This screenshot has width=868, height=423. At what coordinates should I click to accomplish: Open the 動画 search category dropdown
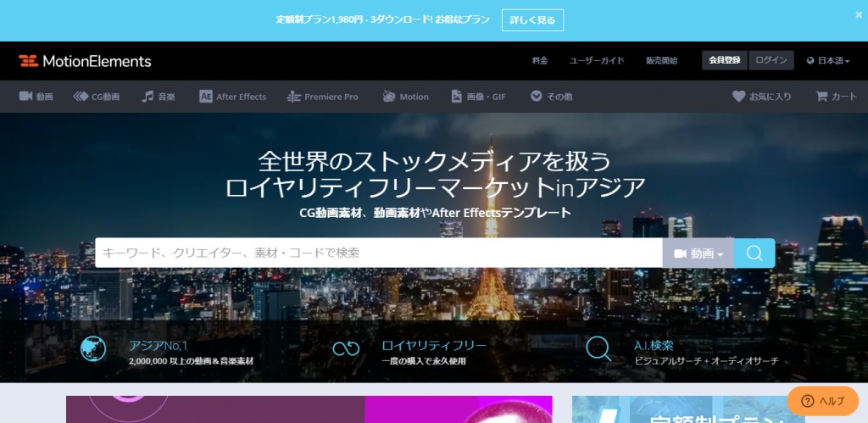click(698, 253)
